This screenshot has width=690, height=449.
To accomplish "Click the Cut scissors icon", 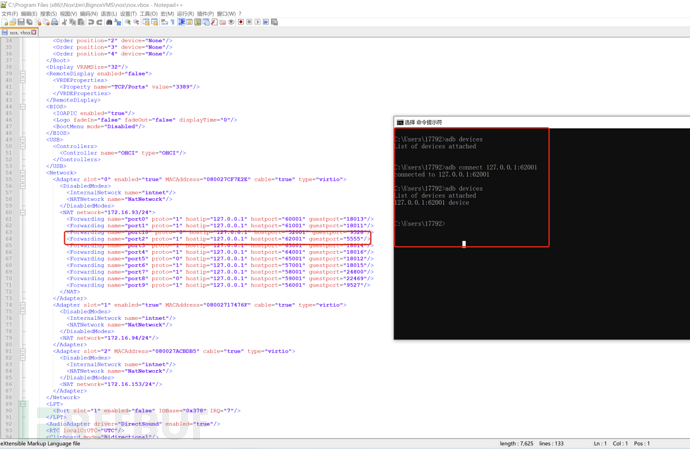I will (64, 22).
